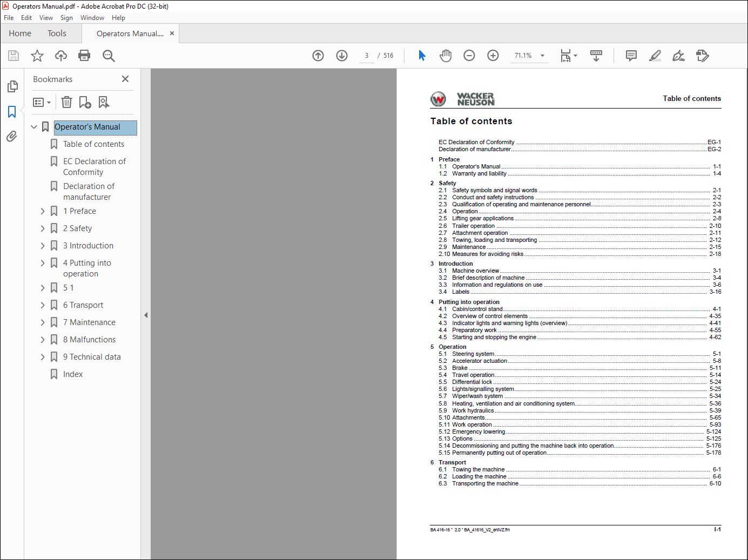The image size is (748, 560).
Task: Expand the 1 Preface bookmark
Action: point(43,211)
